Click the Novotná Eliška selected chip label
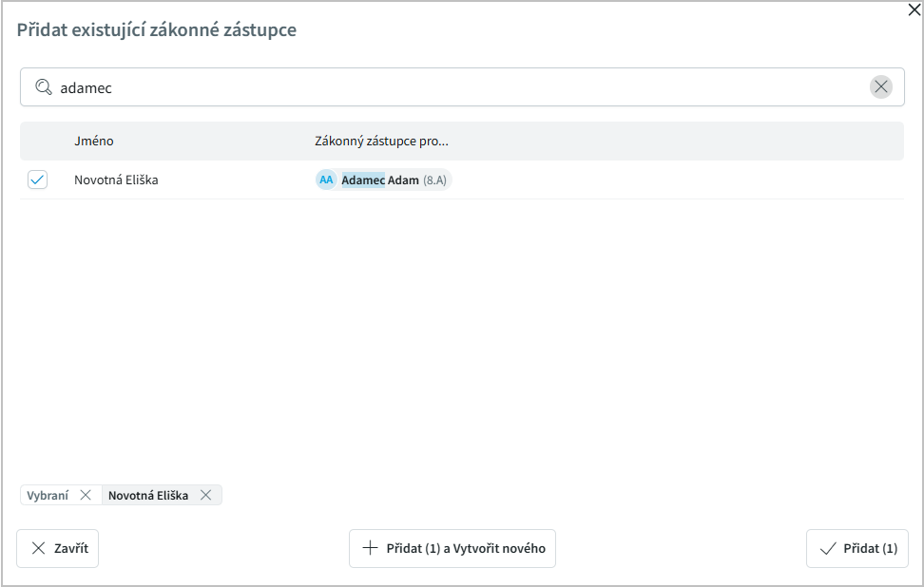 [x=148, y=495]
